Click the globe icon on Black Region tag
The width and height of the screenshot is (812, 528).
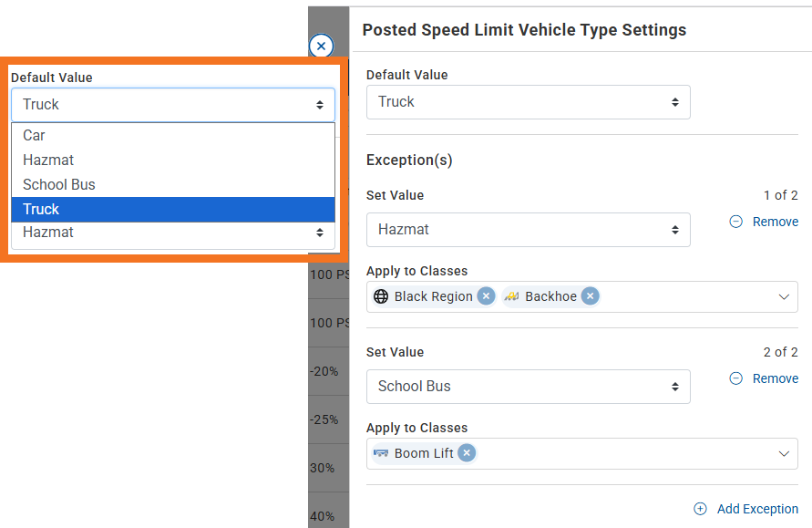click(381, 296)
